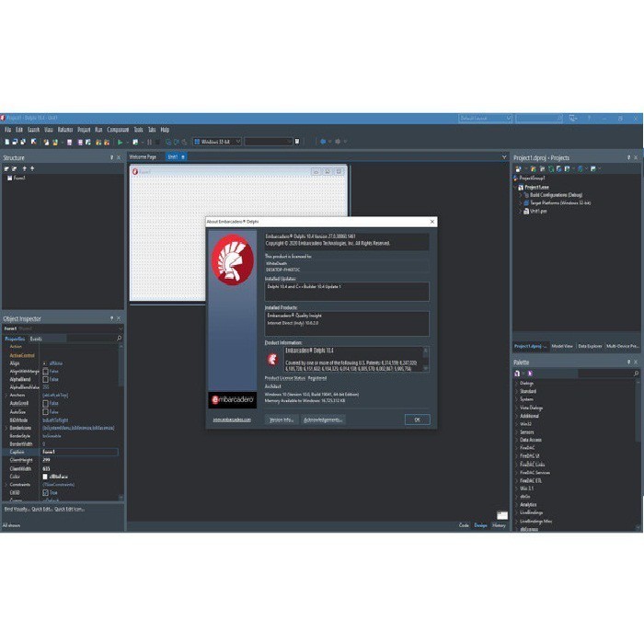This screenshot has height=644, width=644.
Task: Expand the FireDAC palette category
Action: (517, 448)
